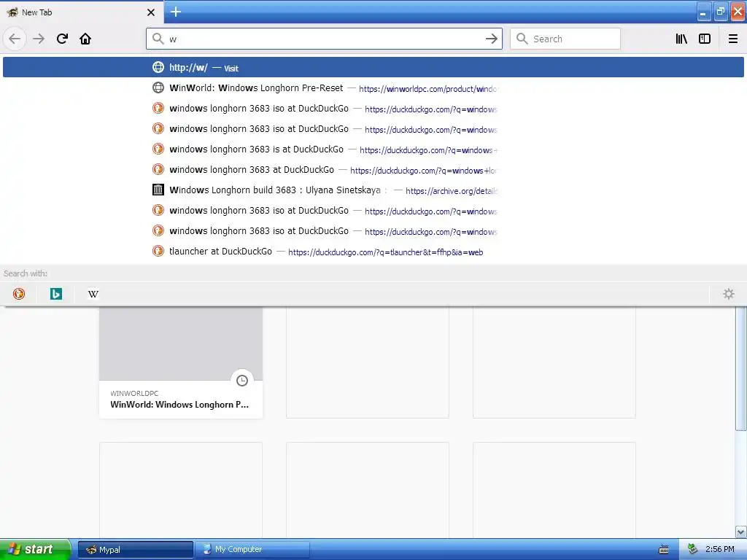Click the scrollbar down arrow
Screen dimensions: 747x560
[740, 532]
